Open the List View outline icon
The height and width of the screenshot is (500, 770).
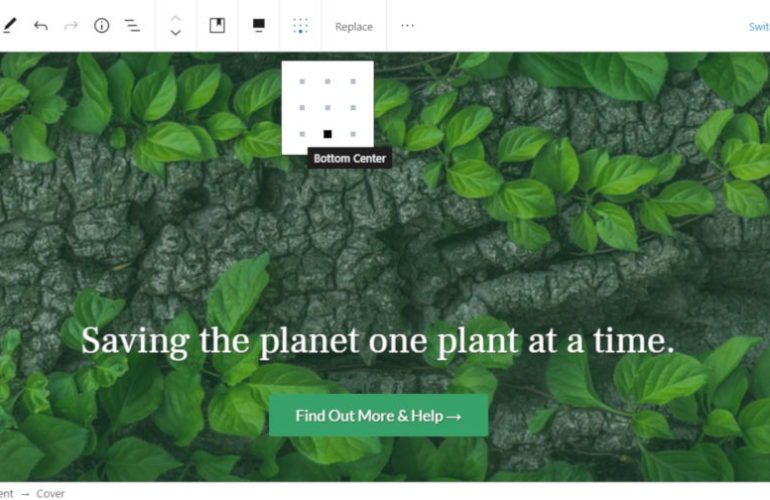pyautogui.click(x=132, y=26)
